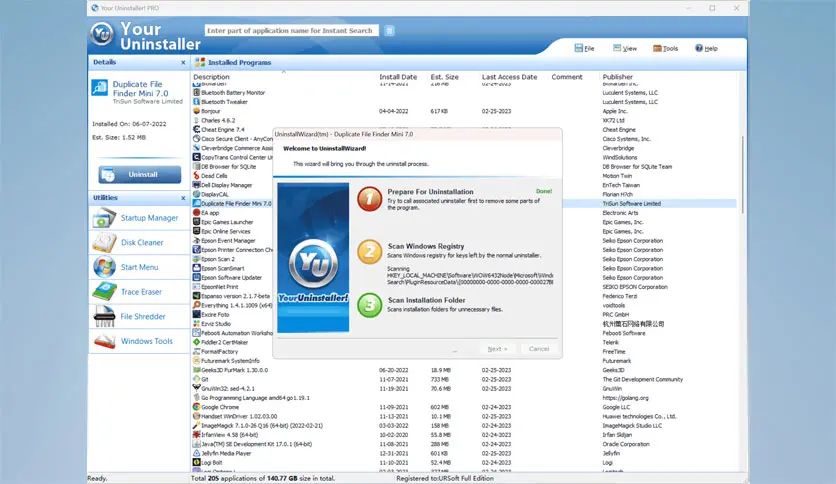Open the View menu
The width and height of the screenshot is (836, 484).
click(x=625, y=48)
